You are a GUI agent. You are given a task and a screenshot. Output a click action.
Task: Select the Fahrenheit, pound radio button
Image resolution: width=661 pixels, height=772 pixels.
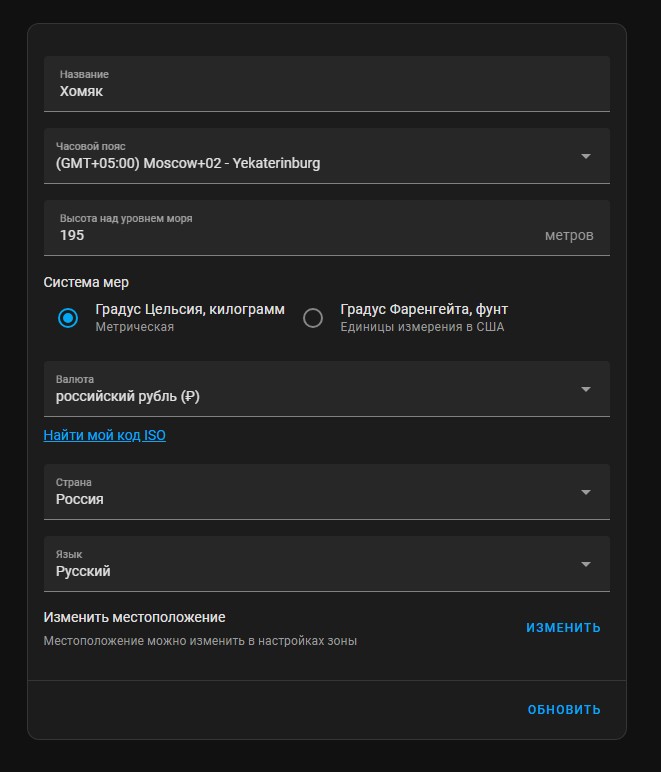click(313, 318)
